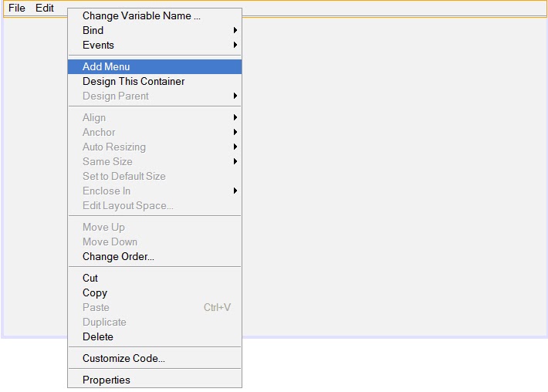
Task: Open Customize Code dialog
Action: (x=123, y=358)
